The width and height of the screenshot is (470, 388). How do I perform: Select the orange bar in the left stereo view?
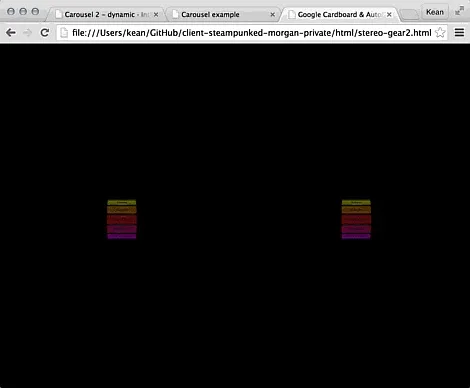[122, 210]
